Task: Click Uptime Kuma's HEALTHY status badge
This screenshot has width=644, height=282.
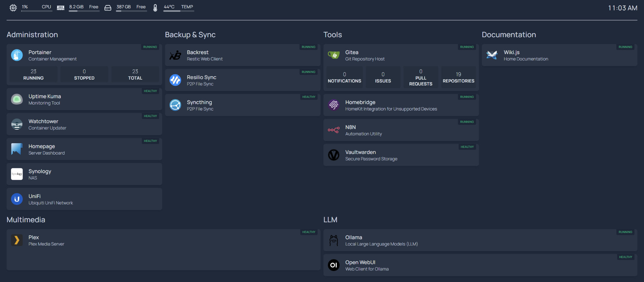Action: click(150, 91)
